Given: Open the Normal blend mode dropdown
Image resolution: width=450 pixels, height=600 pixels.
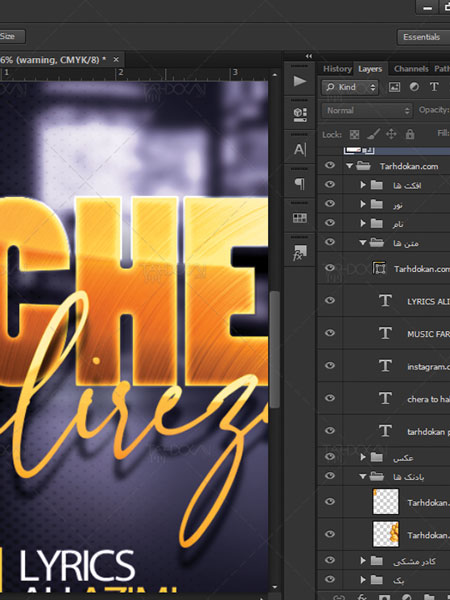Looking at the screenshot, I should [x=367, y=111].
